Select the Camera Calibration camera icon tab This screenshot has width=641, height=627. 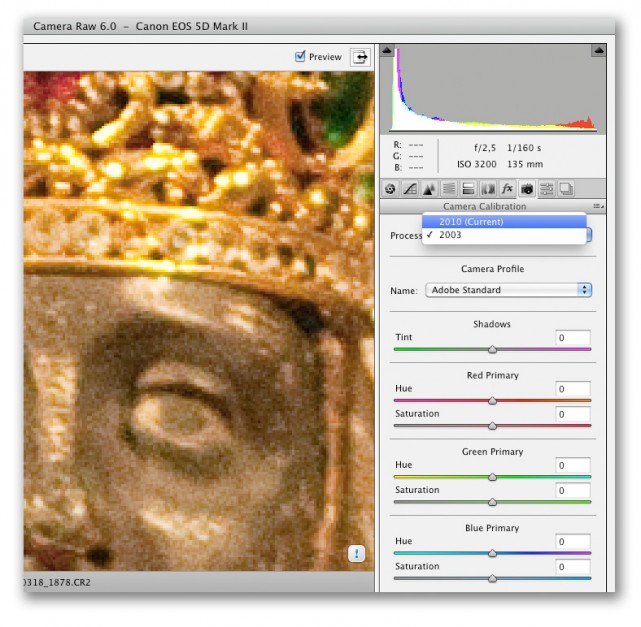point(527,189)
